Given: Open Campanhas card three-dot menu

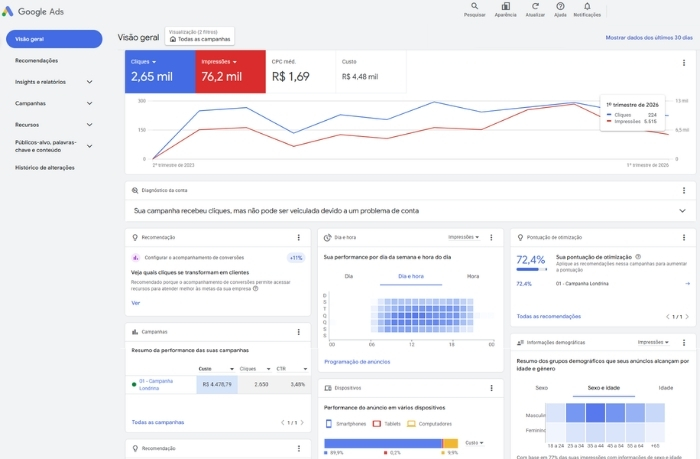Looking at the screenshot, I should point(299,332).
